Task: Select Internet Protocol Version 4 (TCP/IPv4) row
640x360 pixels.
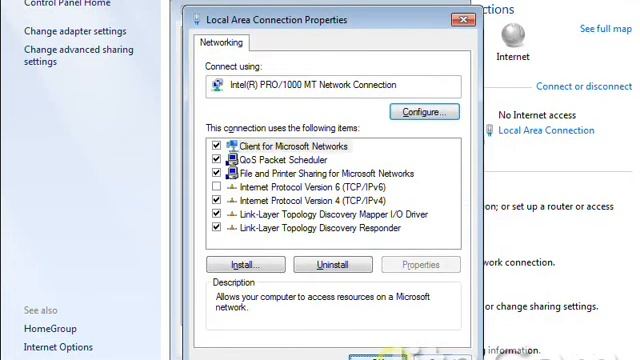Action: click(313, 201)
